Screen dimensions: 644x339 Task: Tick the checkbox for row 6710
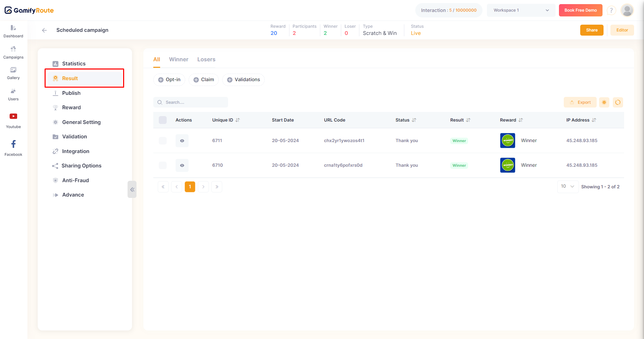coord(163,165)
